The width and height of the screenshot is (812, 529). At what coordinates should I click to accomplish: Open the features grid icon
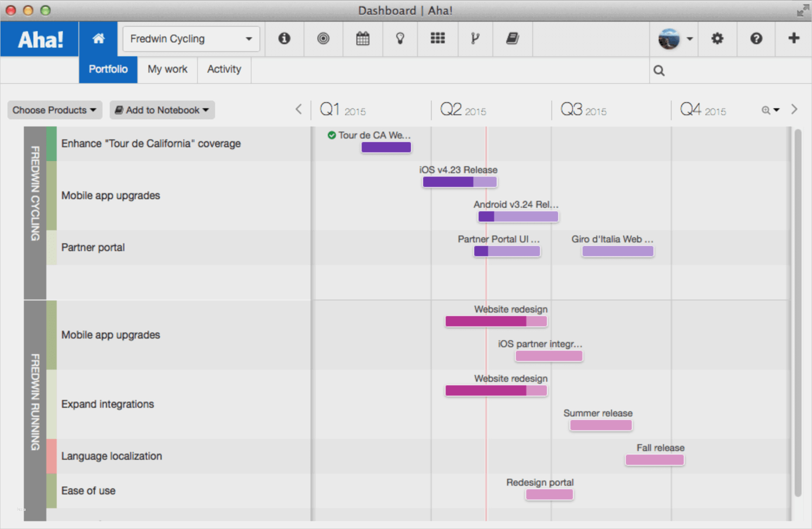click(437, 39)
